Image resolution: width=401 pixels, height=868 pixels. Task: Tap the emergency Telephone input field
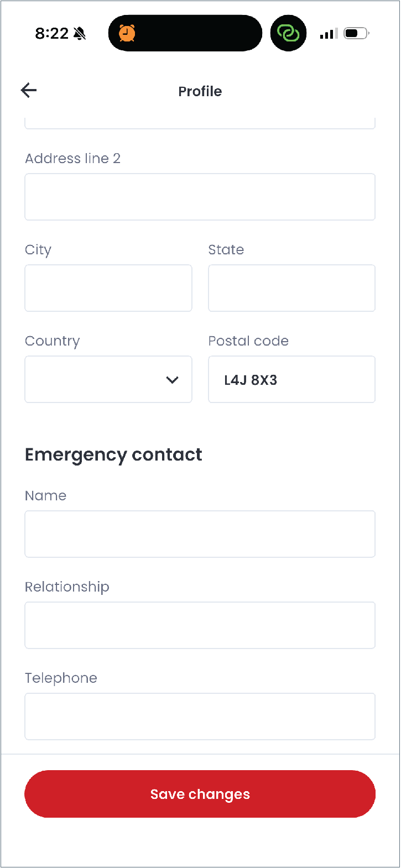200,717
